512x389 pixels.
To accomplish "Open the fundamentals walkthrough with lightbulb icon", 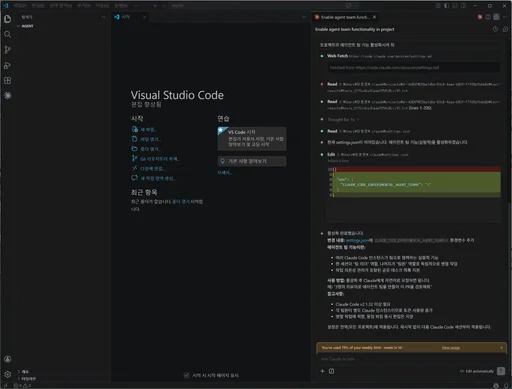I will click(252, 161).
